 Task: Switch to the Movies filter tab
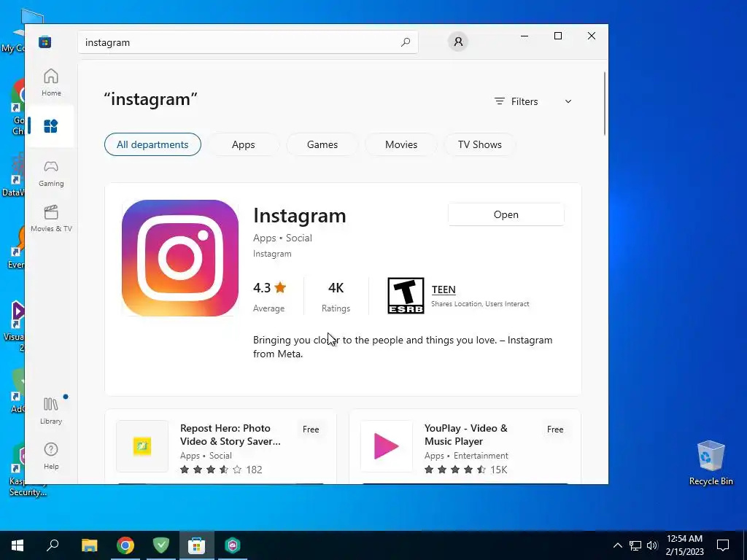point(401,144)
